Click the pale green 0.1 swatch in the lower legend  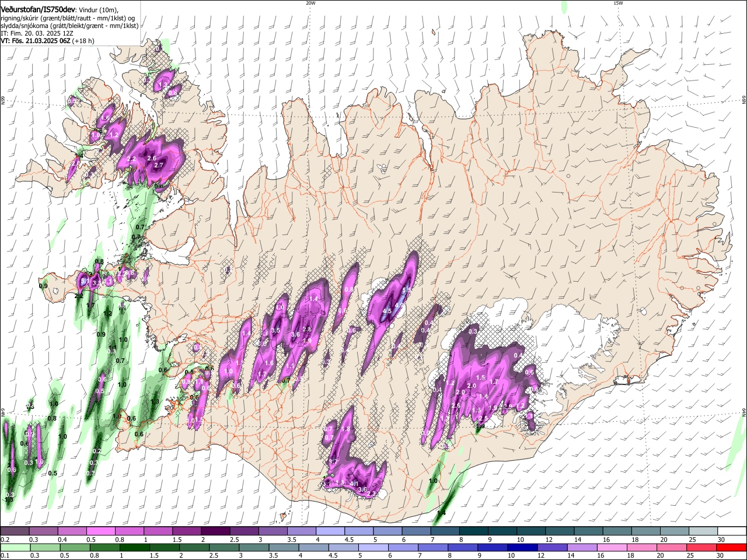click(x=15, y=547)
